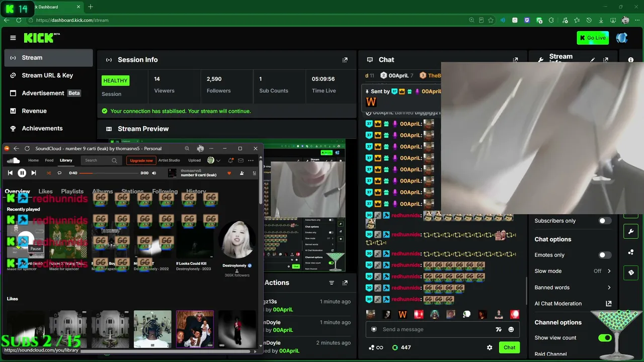Open SoundCloud more options menu
Viewport: 644px width, 362px height.
[251, 160]
